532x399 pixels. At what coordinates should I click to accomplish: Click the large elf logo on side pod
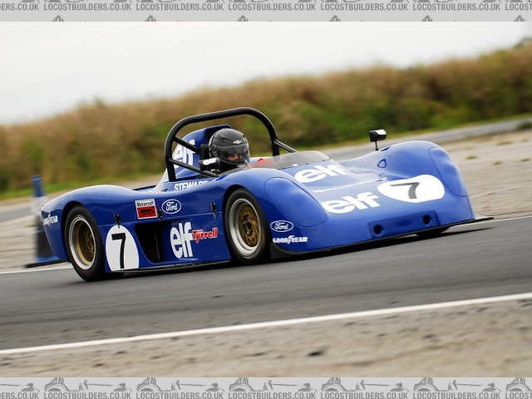[x=181, y=239]
